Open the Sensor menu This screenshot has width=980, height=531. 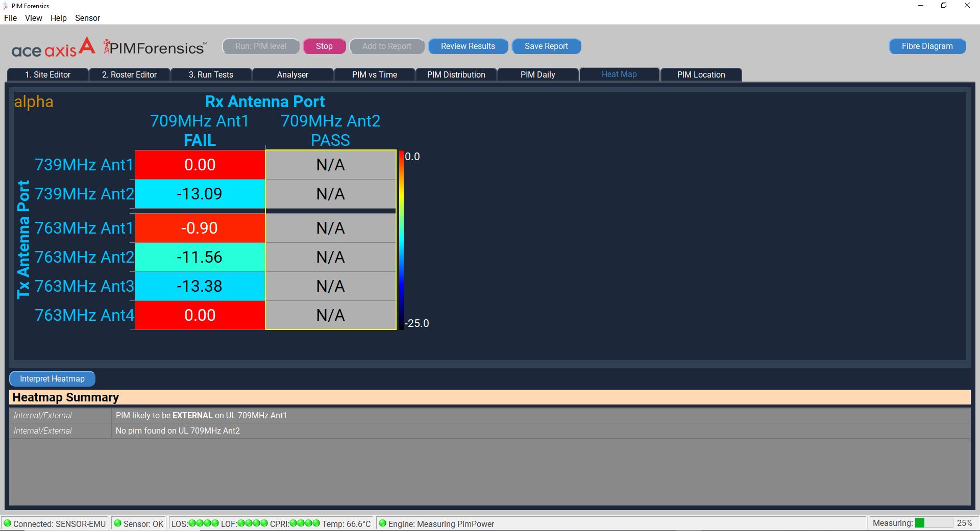coord(87,18)
